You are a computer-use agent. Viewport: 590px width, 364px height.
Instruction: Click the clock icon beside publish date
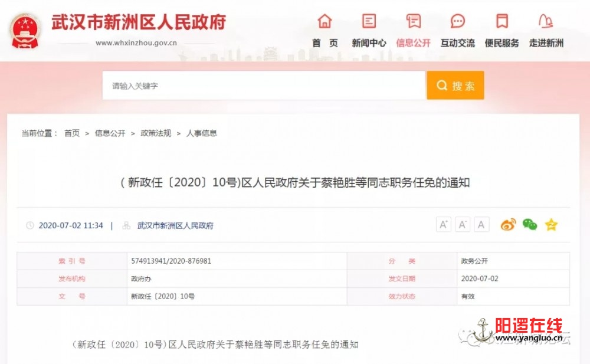click(29, 225)
